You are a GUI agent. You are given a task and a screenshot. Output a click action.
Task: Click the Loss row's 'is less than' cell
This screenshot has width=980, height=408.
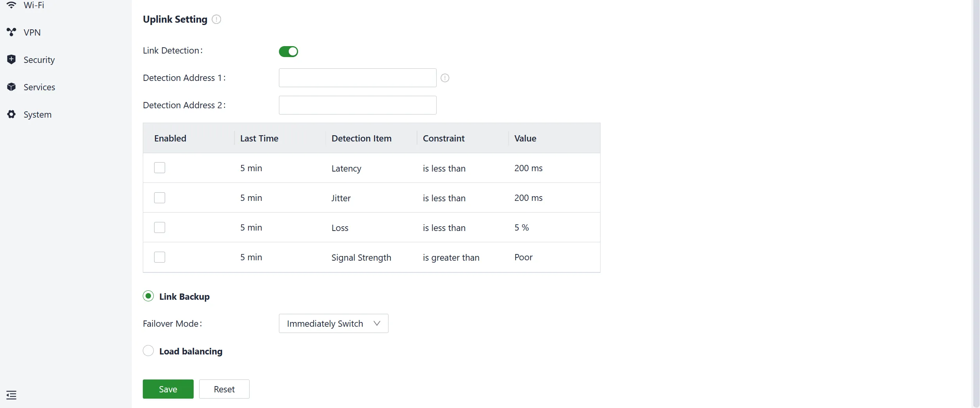(x=444, y=228)
